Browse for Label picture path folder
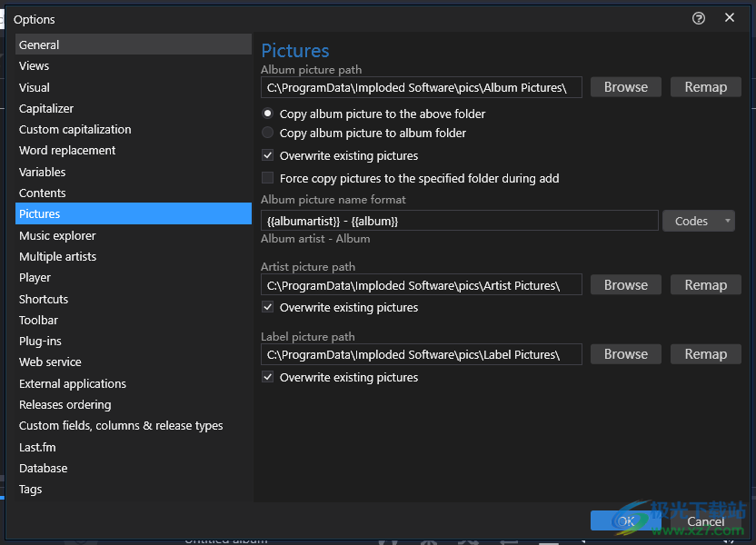Image resolution: width=756 pixels, height=545 pixels. click(625, 354)
